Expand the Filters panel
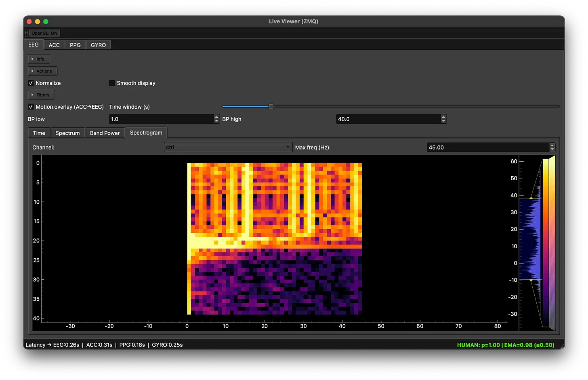The height and width of the screenshot is (380, 588). click(x=41, y=95)
